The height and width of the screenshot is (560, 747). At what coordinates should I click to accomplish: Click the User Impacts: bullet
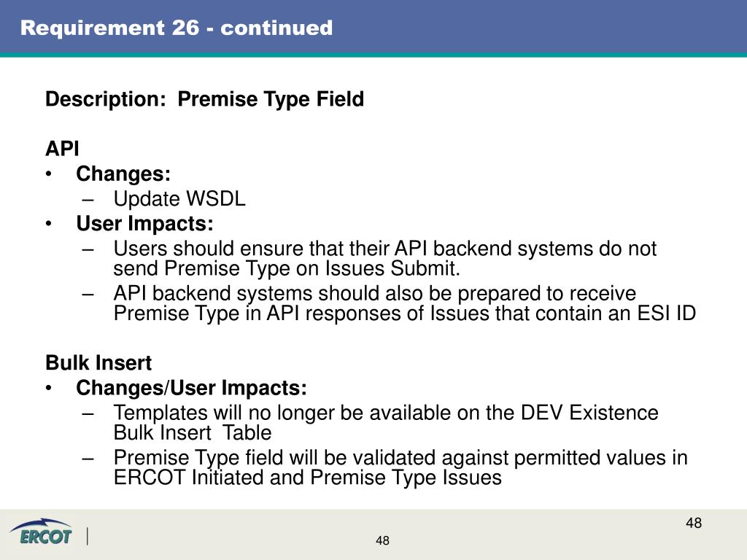coord(144,223)
